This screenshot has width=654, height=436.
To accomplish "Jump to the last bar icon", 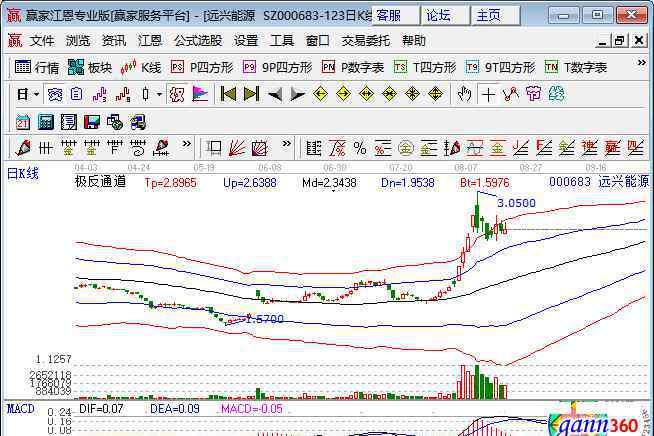I will [251, 94].
